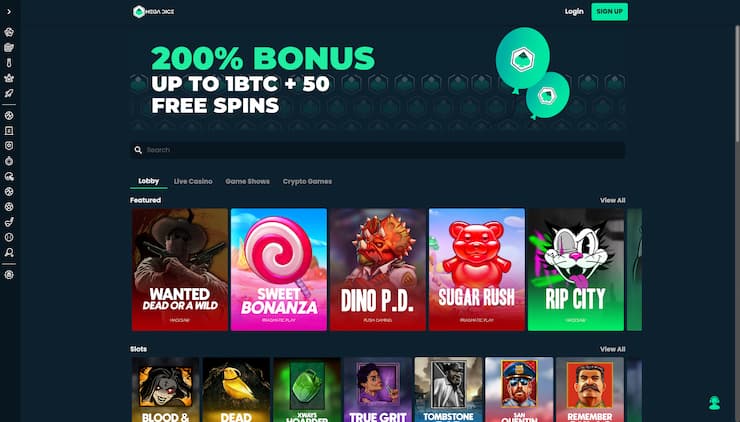Switch to the Live Casino tab

193,181
